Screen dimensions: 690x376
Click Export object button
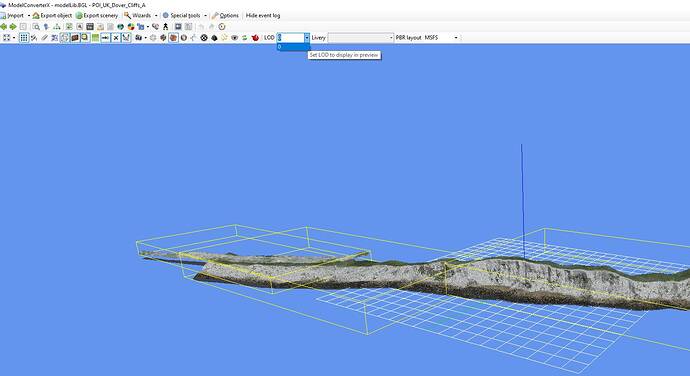(52, 15)
